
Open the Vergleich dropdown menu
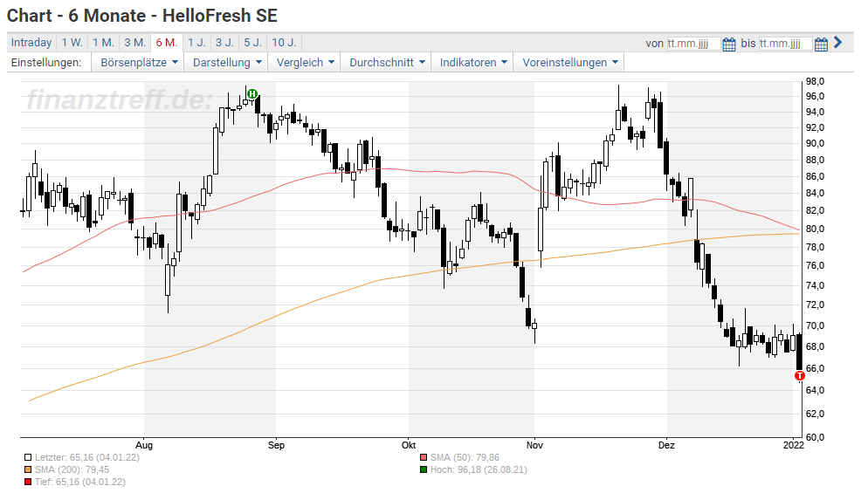(305, 63)
